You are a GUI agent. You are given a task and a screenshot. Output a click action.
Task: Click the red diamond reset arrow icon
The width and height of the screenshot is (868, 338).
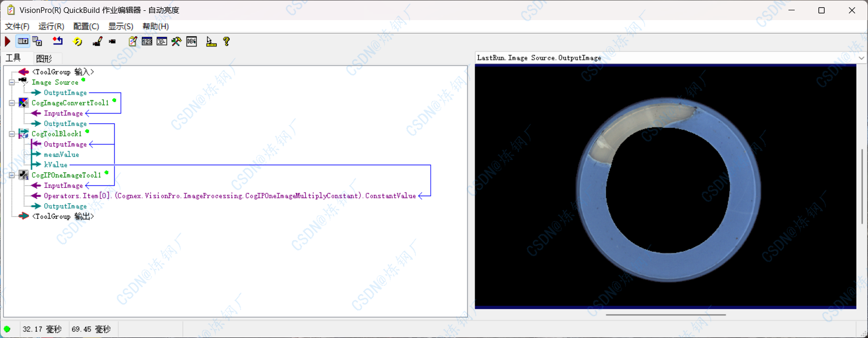tap(57, 41)
